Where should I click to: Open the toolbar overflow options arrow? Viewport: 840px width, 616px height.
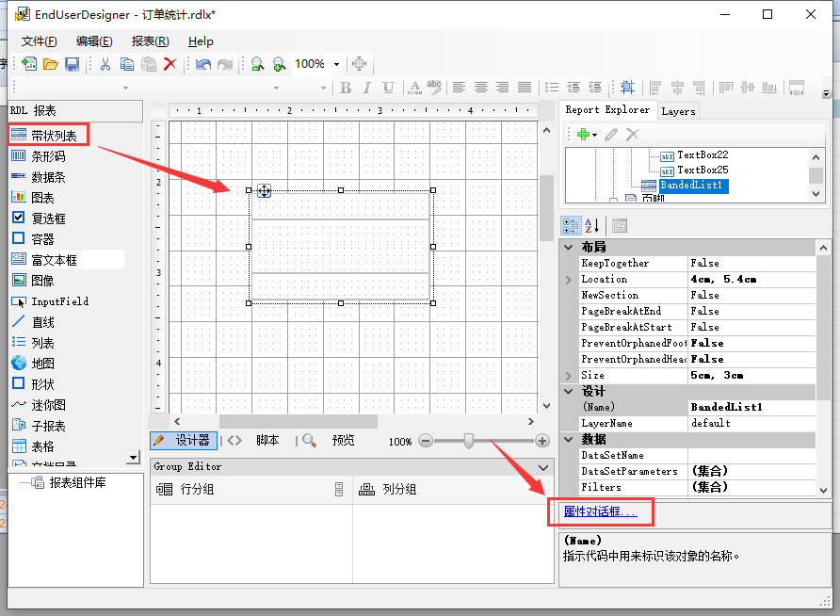[x=826, y=93]
